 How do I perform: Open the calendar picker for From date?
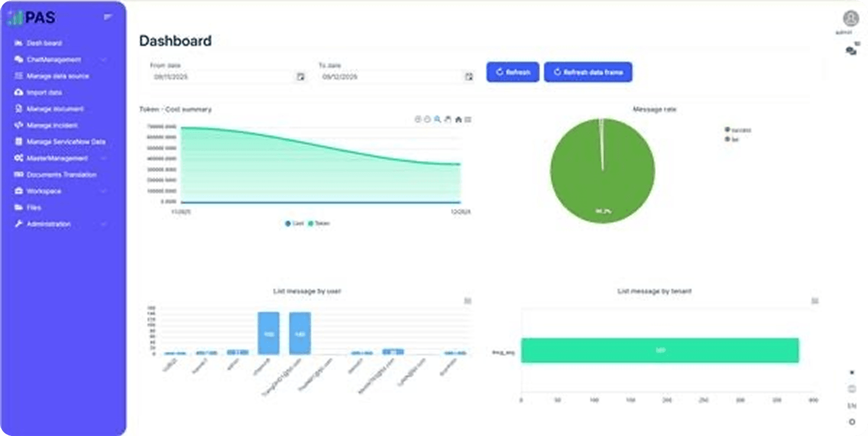click(x=300, y=77)
